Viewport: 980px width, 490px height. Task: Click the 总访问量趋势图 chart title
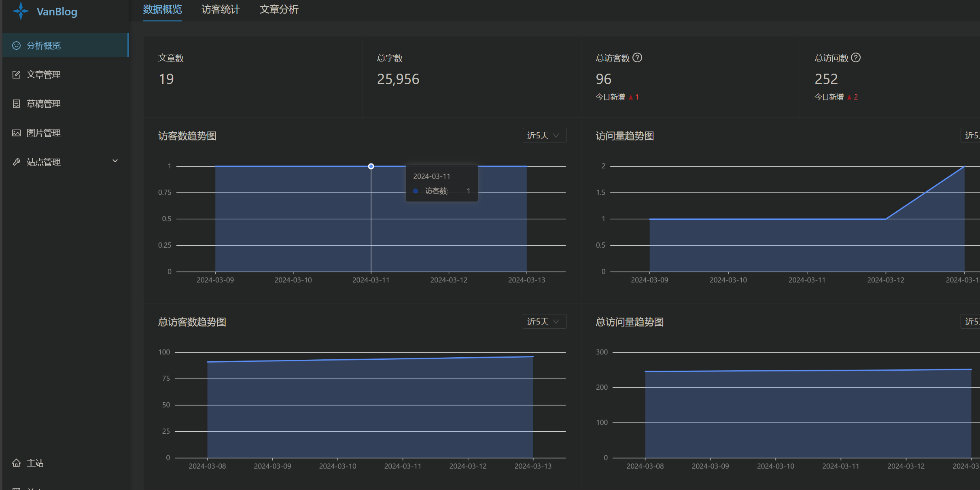click(x=630, y=322)
